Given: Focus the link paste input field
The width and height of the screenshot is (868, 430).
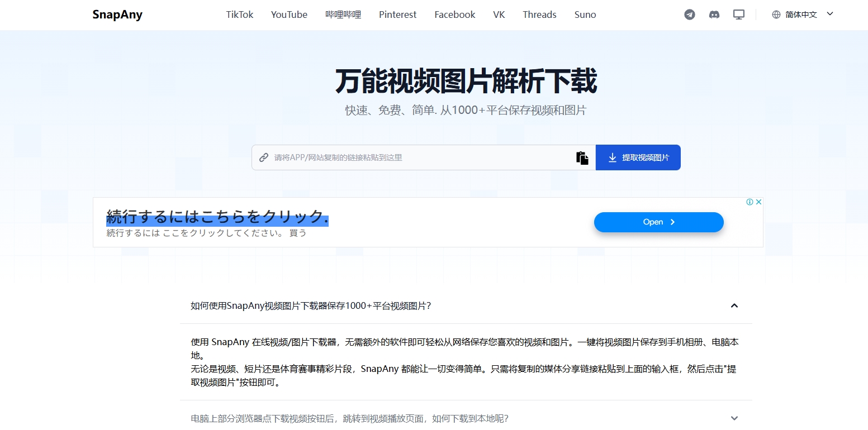Looking at the screenshot, I should (x=424, y=157).
